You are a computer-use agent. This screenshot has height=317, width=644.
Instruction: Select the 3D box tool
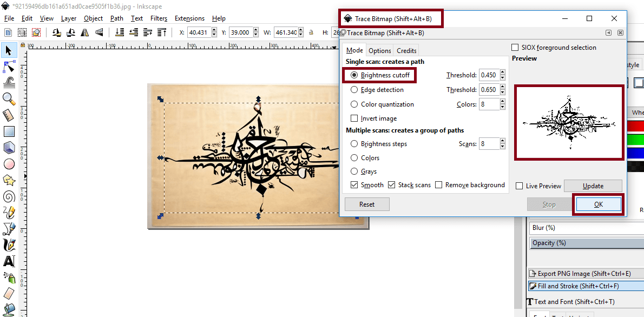pos(9,148)
